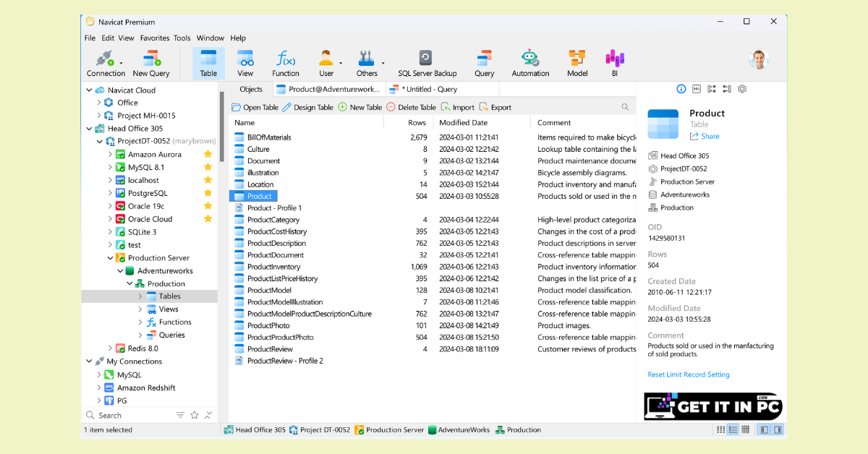Collapse the Adventureworks database node
The image size is (868, 454).
click(120, 271)
